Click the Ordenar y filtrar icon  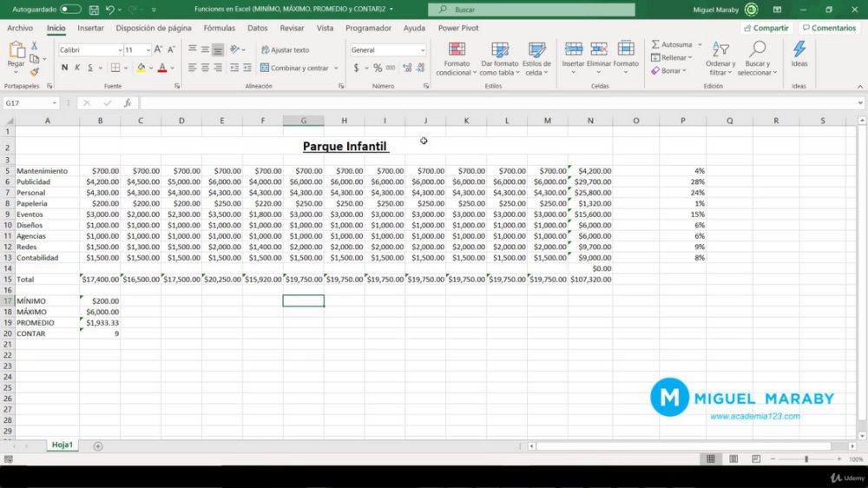click(x=720, y=49)
